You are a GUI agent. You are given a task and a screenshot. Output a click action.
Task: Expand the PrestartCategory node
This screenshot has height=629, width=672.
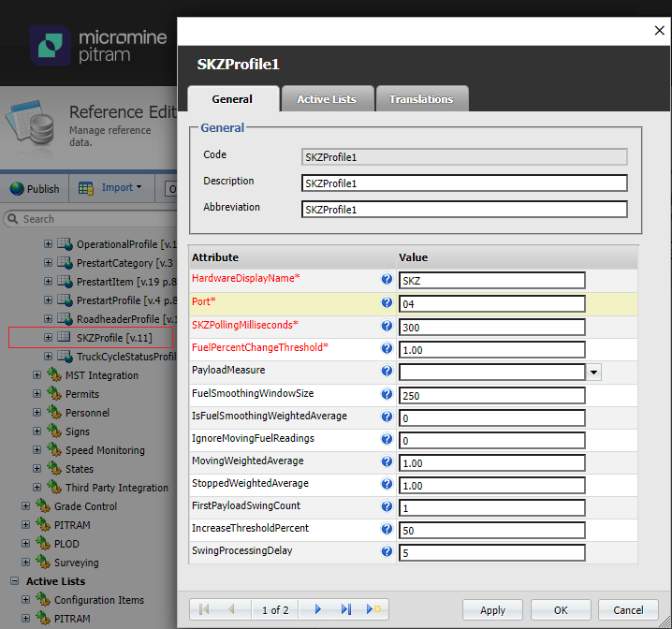click(48, 263)
